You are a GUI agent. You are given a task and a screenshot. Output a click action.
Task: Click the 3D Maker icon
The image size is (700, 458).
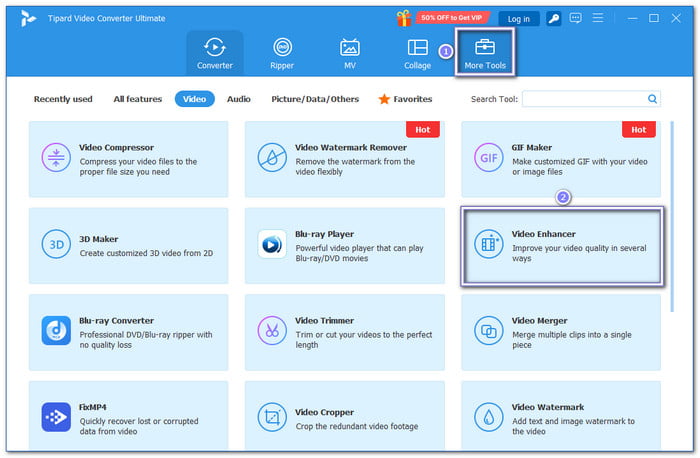pyautogui.click(x=56, y=244)
